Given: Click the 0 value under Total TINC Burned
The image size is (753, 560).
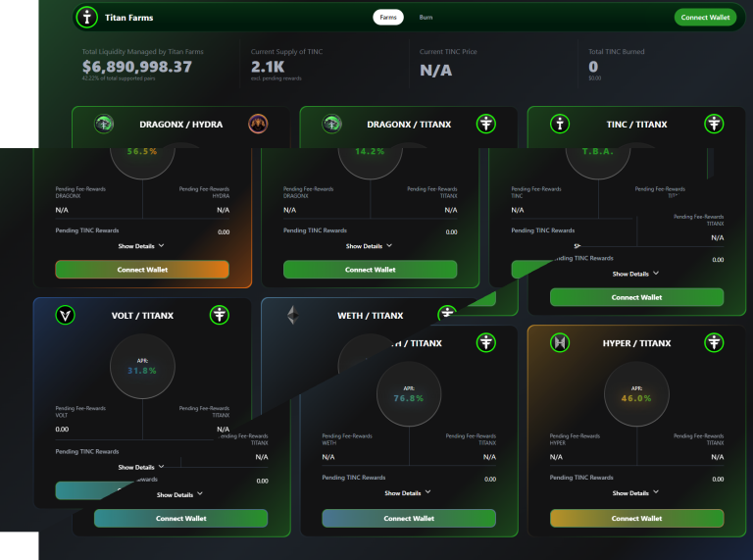Looking at the screenshot, I should (x=593, y=67).
